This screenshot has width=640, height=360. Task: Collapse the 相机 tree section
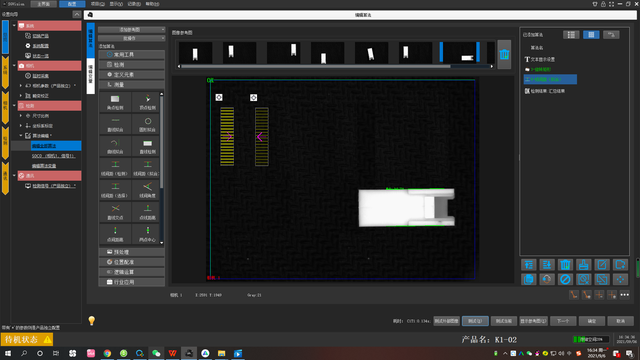pyautogui.click(x=14, y=65)
